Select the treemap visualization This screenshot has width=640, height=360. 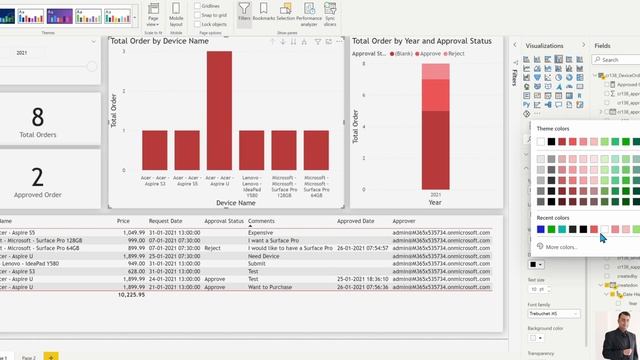(580, 78)
